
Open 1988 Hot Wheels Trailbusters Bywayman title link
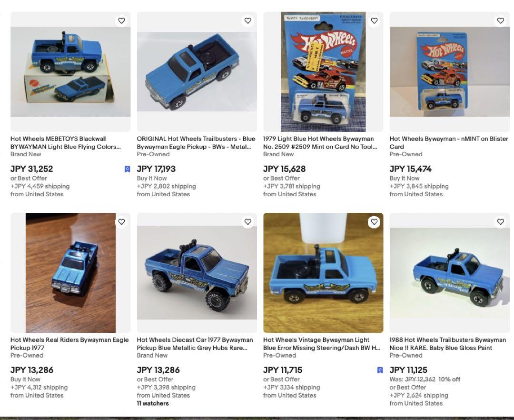click(x=448, y=344)
